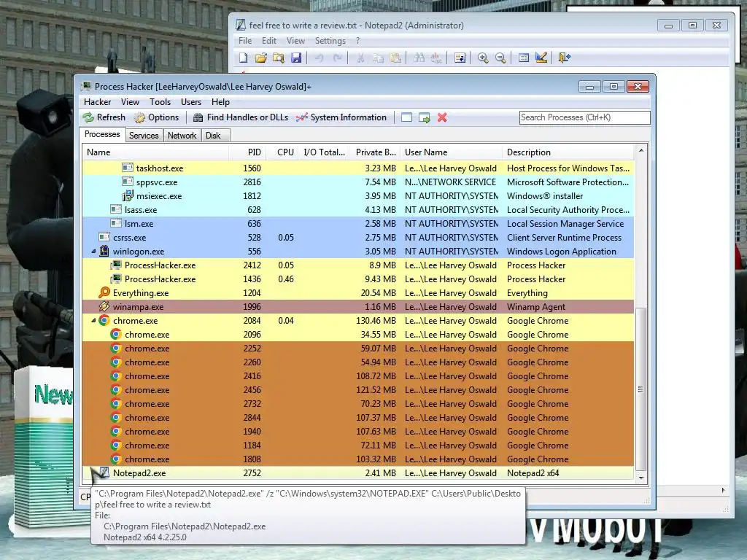The height and width of the screenshot is (560, 747).
Task: Click the Find binoculars icon in Notepad2
Action: [x=419, y=58]
